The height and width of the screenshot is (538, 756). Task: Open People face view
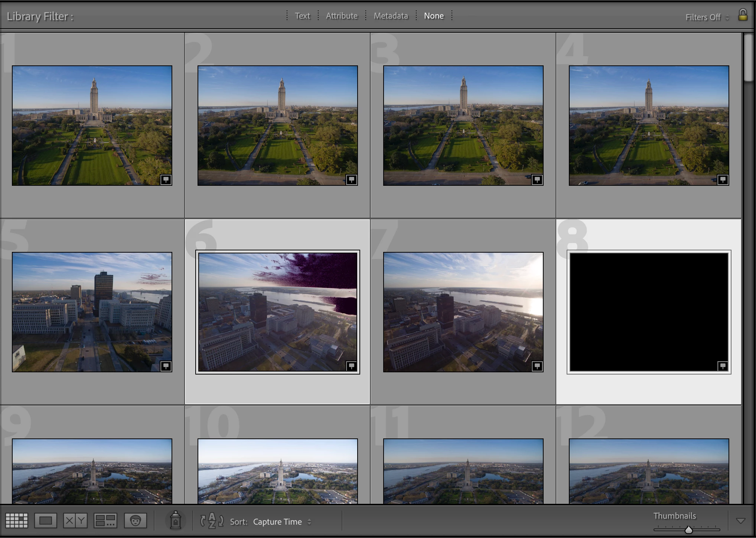click(x=135, y=521)
